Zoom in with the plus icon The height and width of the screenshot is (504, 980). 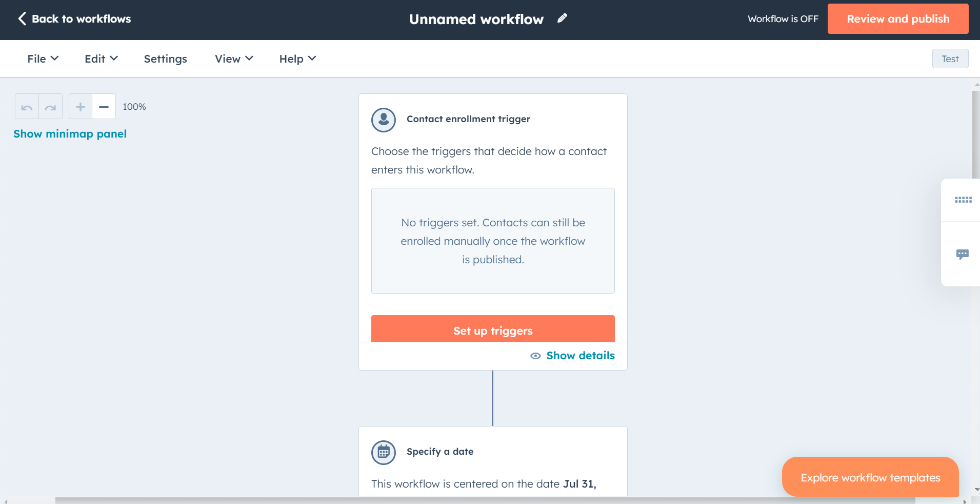point(81,107)
